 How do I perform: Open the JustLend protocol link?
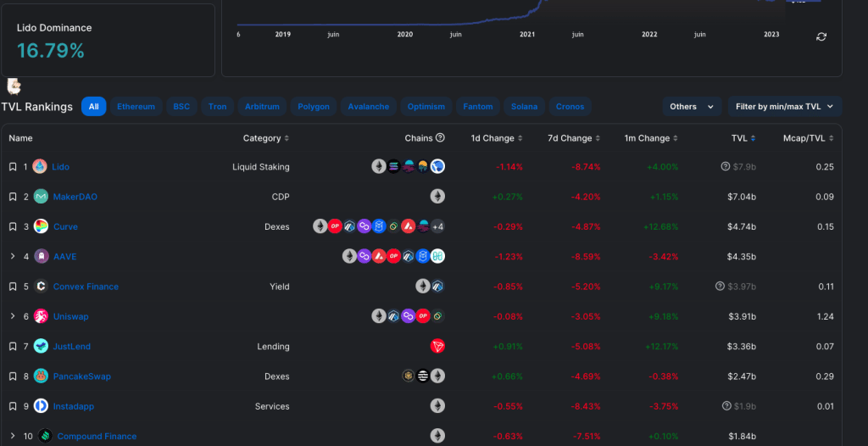(x=72, y=346)
